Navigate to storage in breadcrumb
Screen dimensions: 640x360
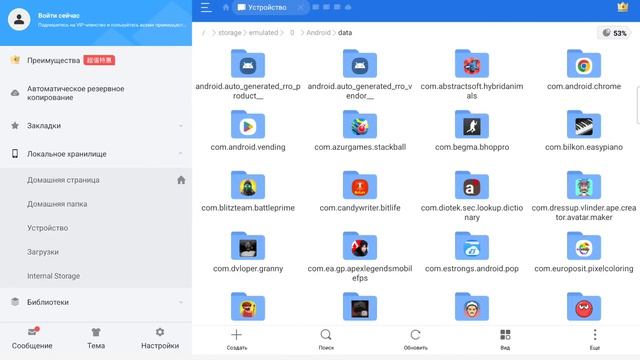(230, 33)
